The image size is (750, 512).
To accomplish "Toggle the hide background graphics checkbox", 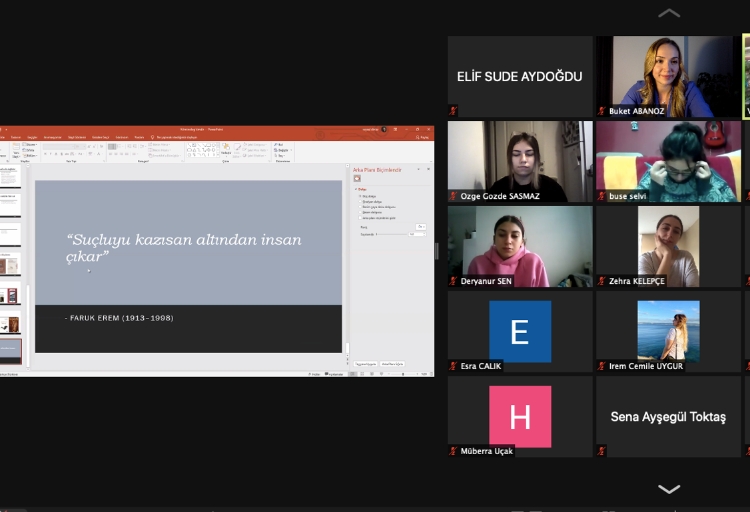I will pos(361,217).
